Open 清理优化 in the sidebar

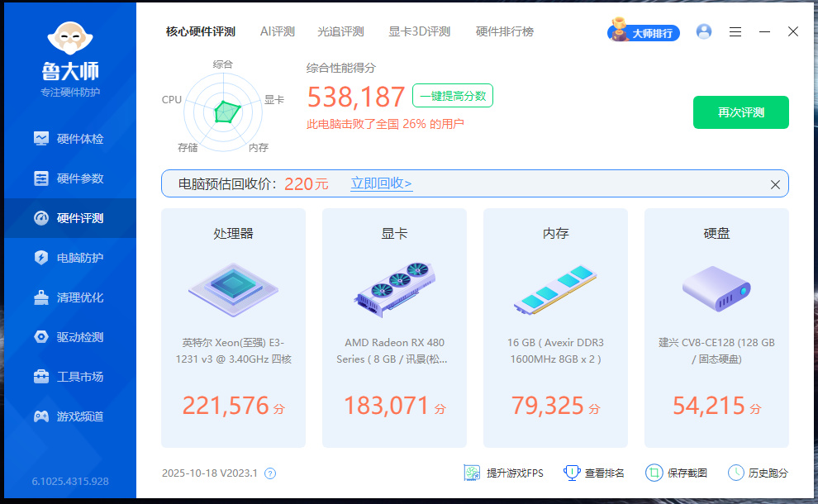pyautogui.click(x=69, y=297)
